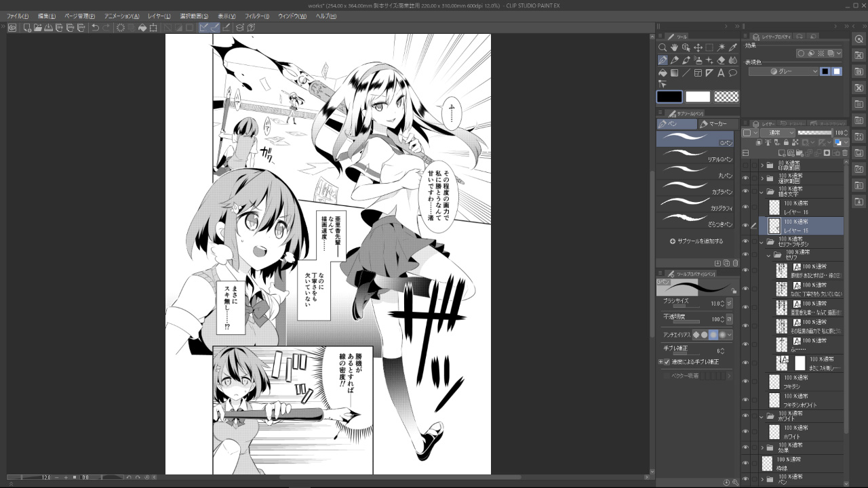
Task: Open the フィルター menu
Action: 257,16
